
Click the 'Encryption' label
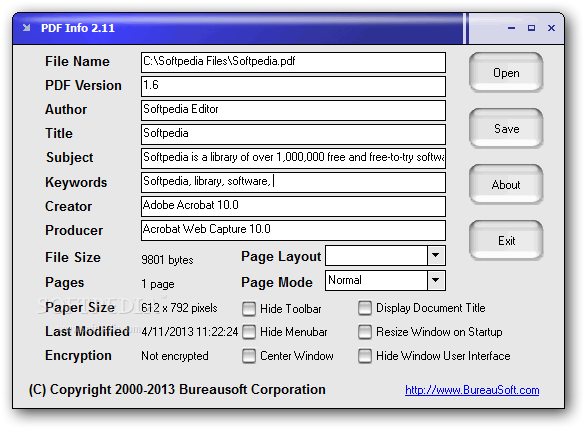[78, 356]
